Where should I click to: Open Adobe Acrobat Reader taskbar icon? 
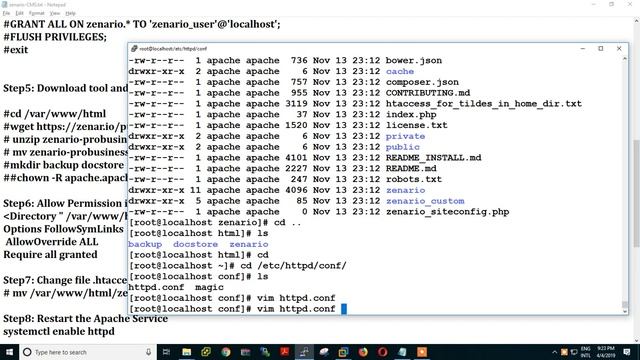[284, 352]
